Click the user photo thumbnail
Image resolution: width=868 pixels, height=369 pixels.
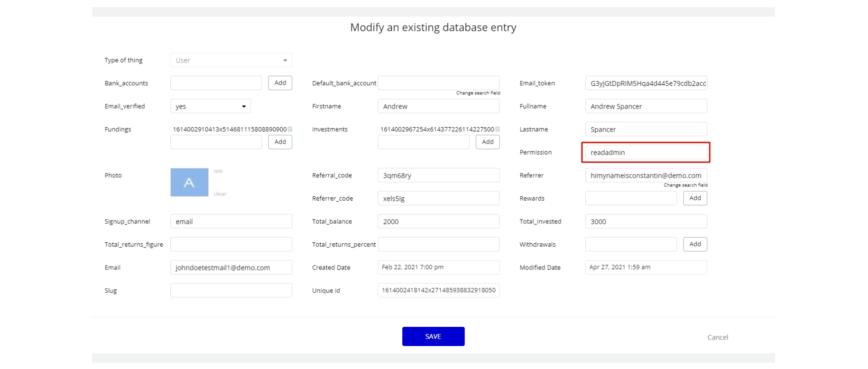[189, 182]
